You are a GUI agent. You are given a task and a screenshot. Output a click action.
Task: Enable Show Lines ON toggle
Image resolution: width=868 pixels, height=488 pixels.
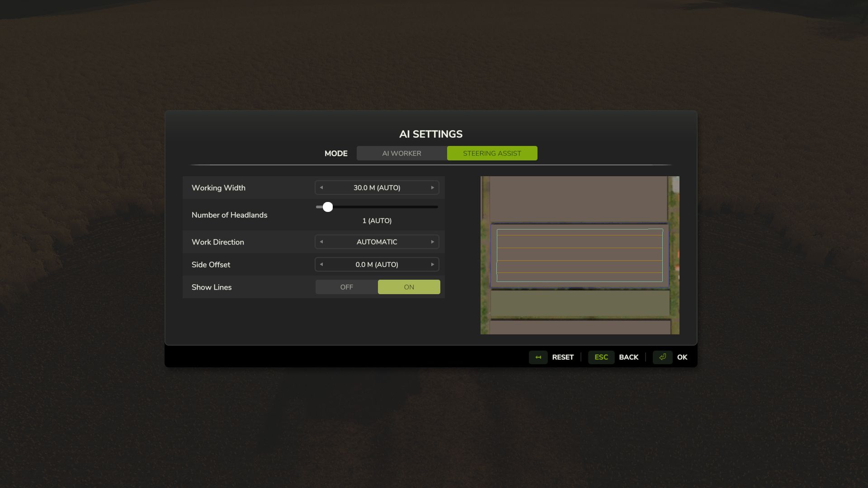[408, 286]
